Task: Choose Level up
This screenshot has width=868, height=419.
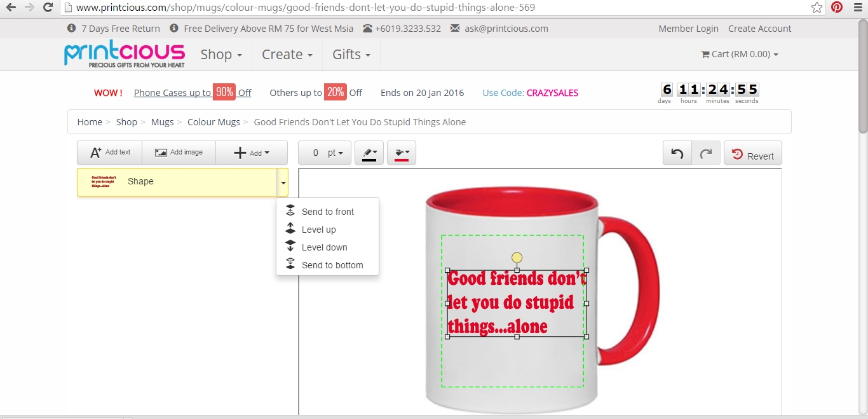Action: pyautogui.click(x=327, y=230)
